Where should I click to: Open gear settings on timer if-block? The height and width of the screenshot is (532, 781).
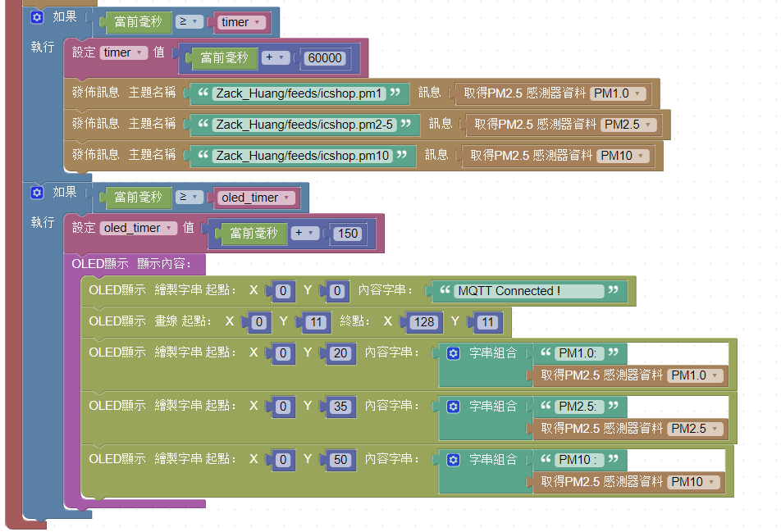(x=37, y=17)
